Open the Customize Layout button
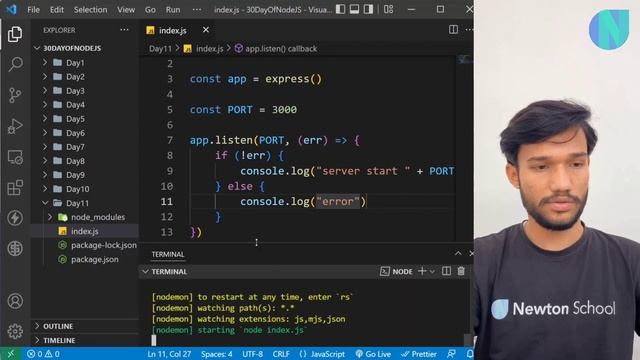Screen dimensions: 640x360 click(x=389, y=9)
